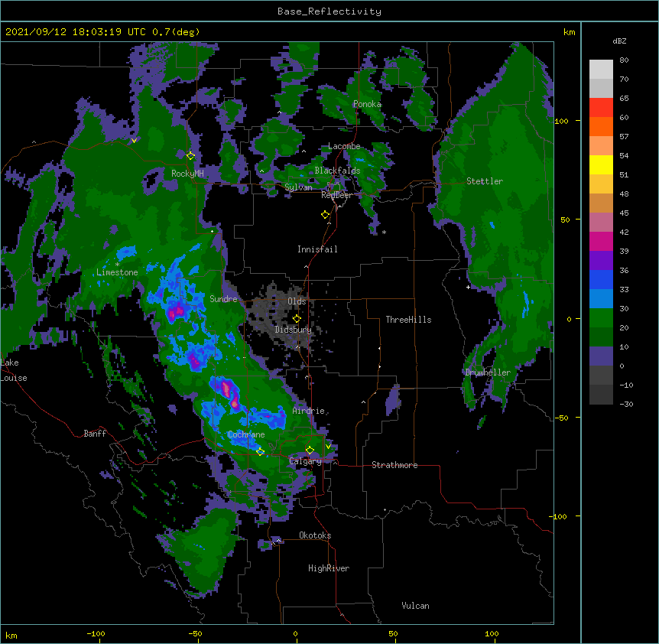The image size is (659, 644).
Task: Select the slate purple 0-10 dBZ swatch
Action: 601,356
